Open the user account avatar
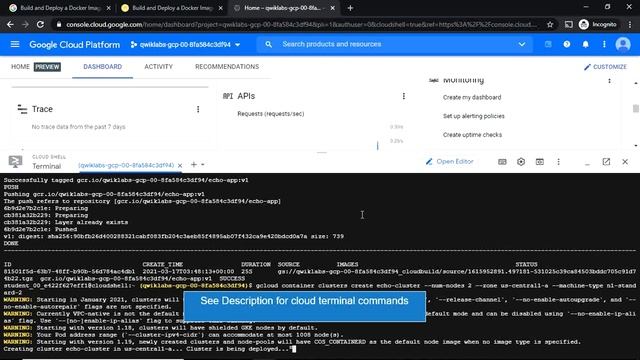 [623, 44]
